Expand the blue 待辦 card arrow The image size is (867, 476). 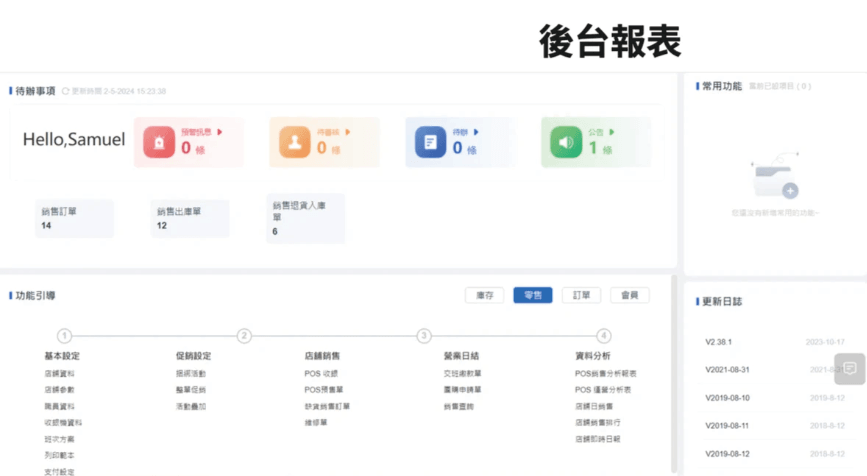(476, 132)
